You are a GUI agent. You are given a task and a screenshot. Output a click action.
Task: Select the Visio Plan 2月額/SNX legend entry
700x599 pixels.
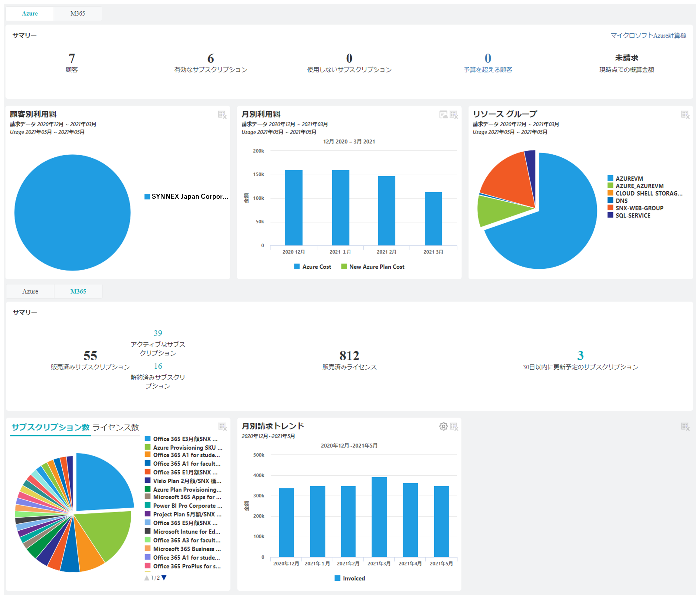tap(183, 481)
